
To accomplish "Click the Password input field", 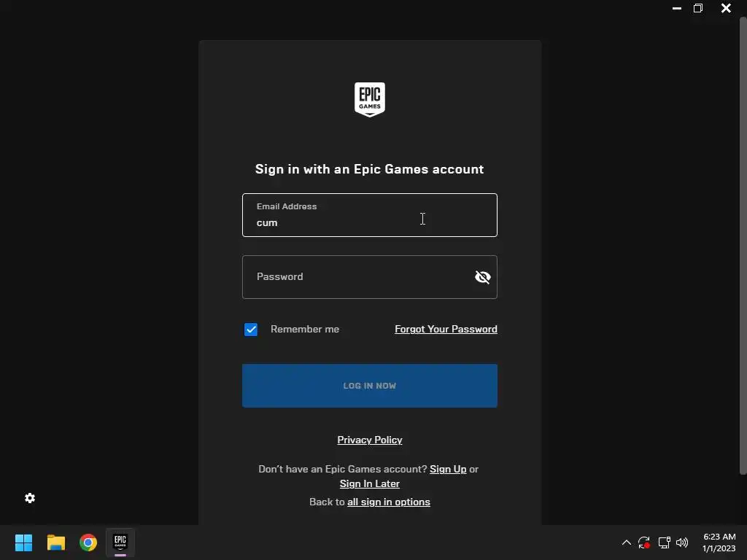I will point(369,276).
